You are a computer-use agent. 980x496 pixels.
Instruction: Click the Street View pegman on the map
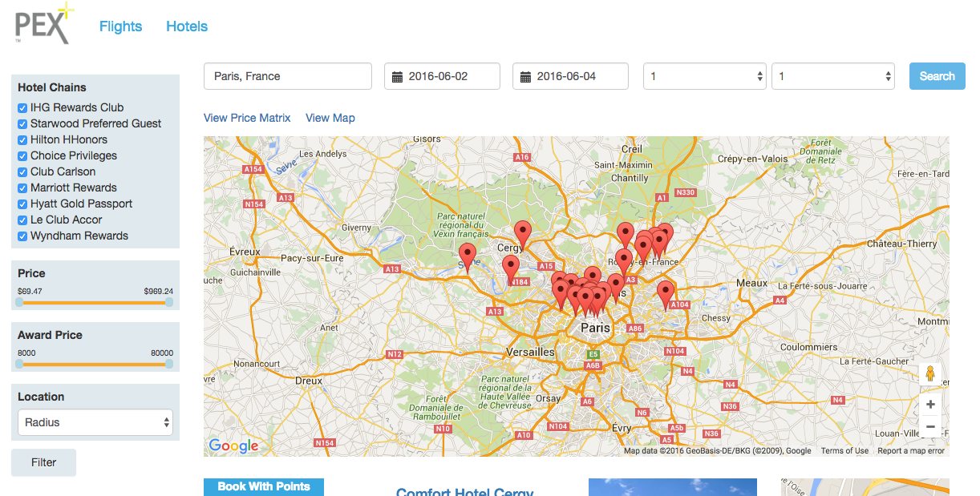(929, 373)
